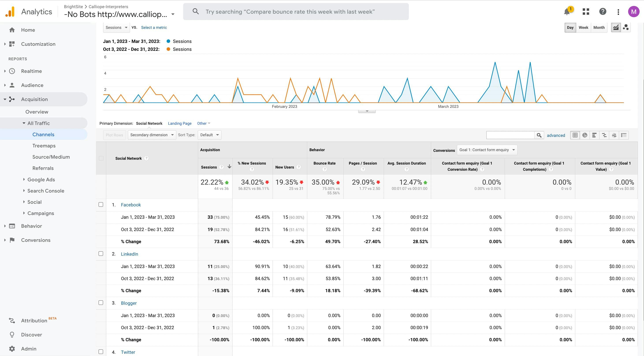
Task: Click the help question mark icon
Action: pos(603,12)
